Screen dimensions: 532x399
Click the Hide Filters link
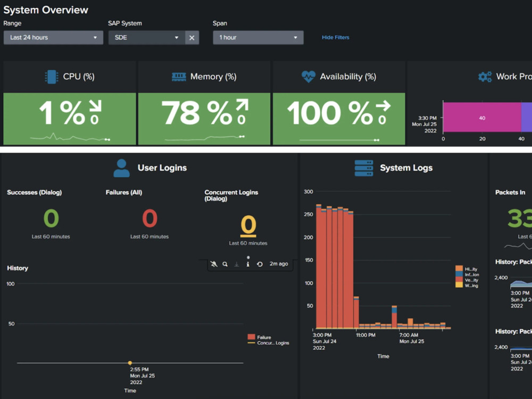click(335, 37)
